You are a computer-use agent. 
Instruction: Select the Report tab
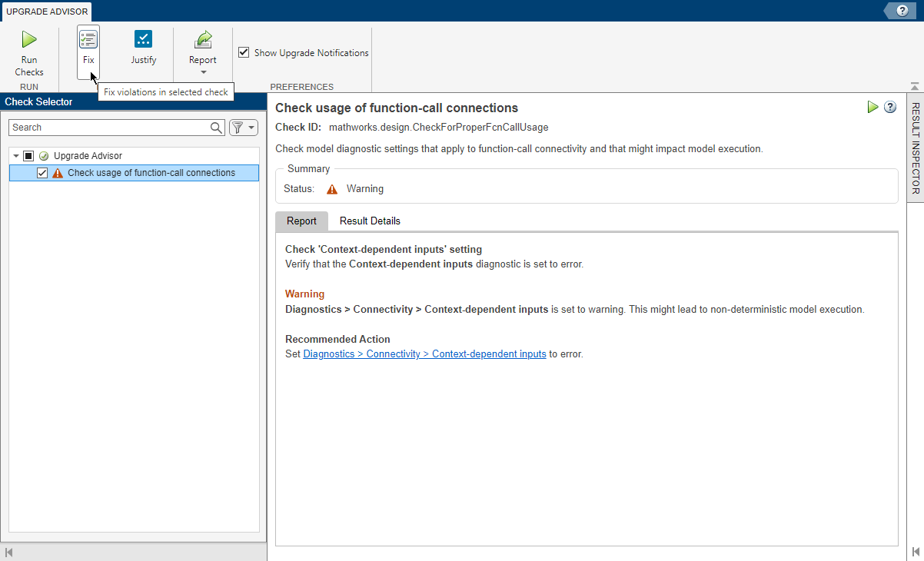pos(301,221)
